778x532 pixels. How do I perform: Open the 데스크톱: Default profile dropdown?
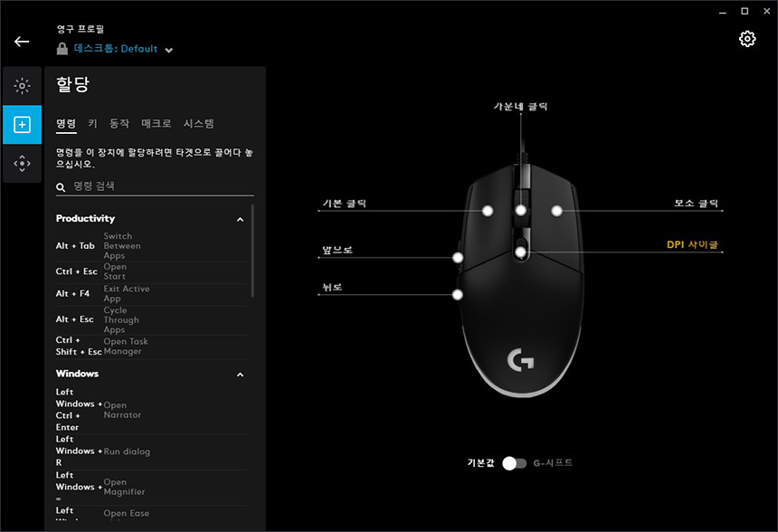[123, 49]
